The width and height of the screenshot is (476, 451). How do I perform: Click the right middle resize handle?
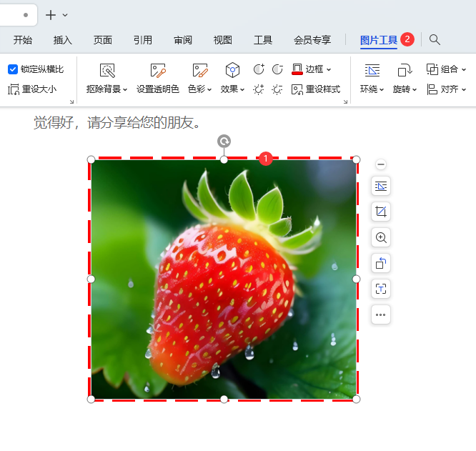tap(357, 279)
